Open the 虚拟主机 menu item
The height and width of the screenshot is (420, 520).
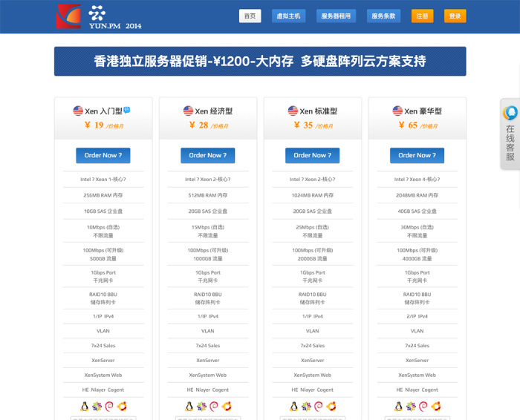[x=288, y=16]
